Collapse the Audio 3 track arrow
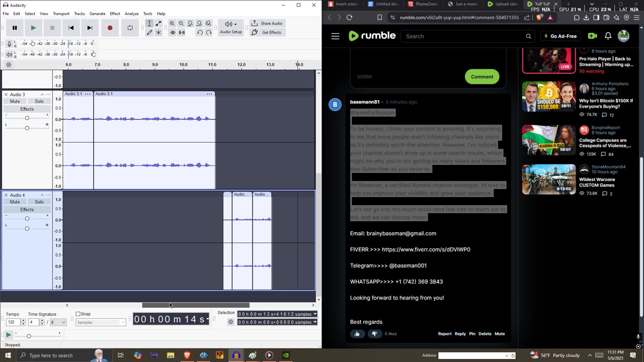The width and height of the screenshot is (644, 362). click(x=42, y=95)
